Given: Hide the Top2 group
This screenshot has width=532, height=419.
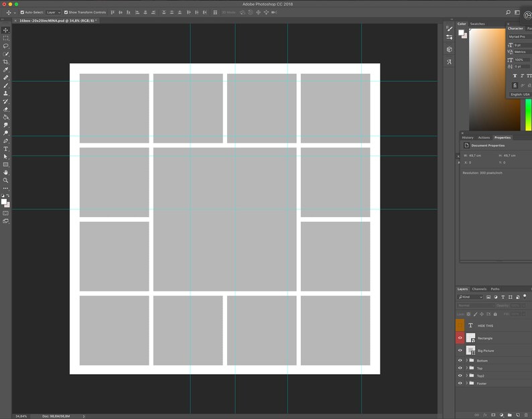Looking at the screenshot, I should coord(460,375).
